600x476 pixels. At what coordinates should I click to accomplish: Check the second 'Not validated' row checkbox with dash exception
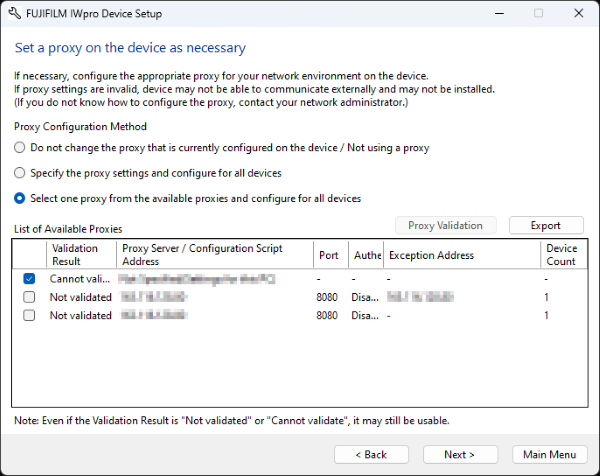pos(29,315)
